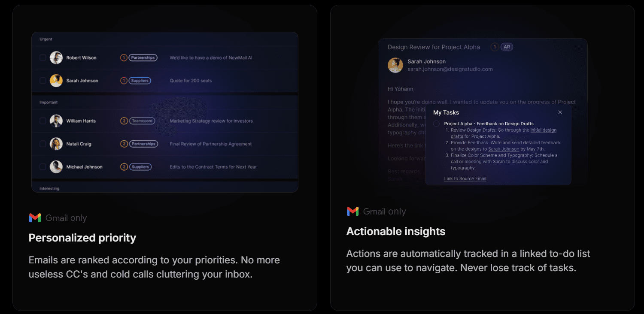Click Robert Wilson's avatar
The height and width of the screenshot is (314, 644).
tap(56, 57)
